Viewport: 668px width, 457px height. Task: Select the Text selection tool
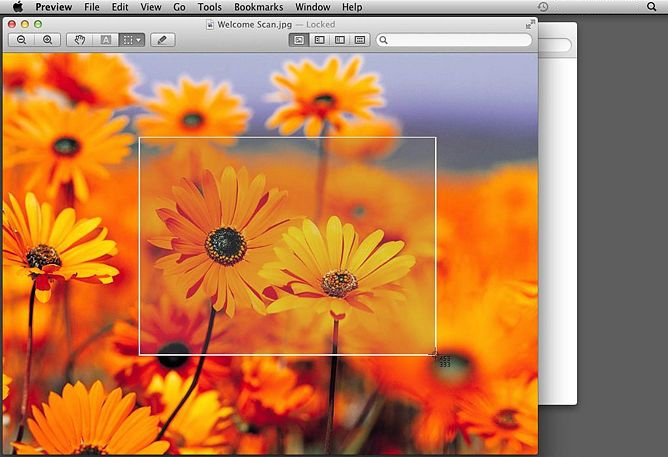tap(106, 40)
